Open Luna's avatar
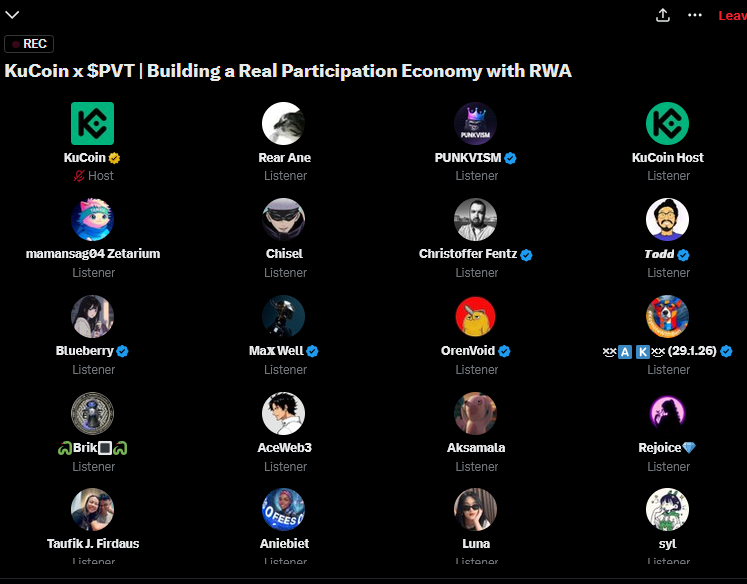The image size is (747, 584). click(475, 510)
